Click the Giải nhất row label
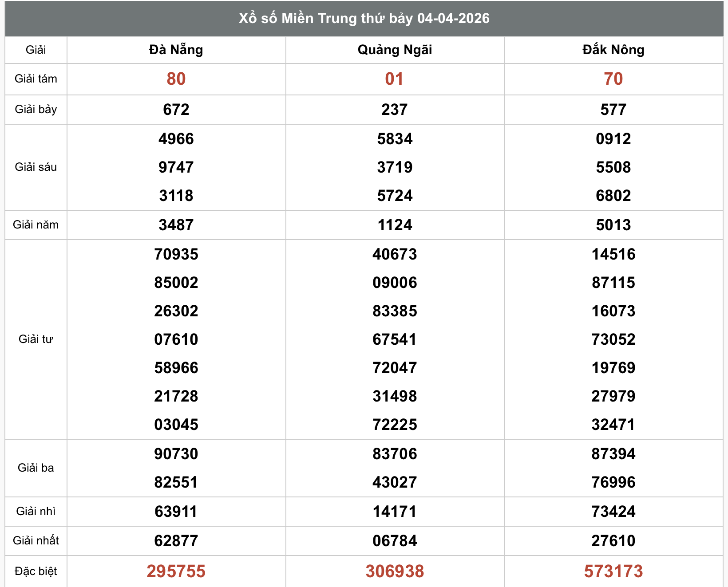Screen dimensions: 728x587 coord(36,541)
